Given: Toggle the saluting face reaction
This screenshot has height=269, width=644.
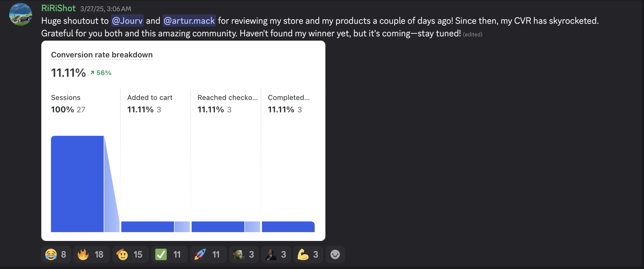Looking at the screenshot, I should click(x=130, y=254).
